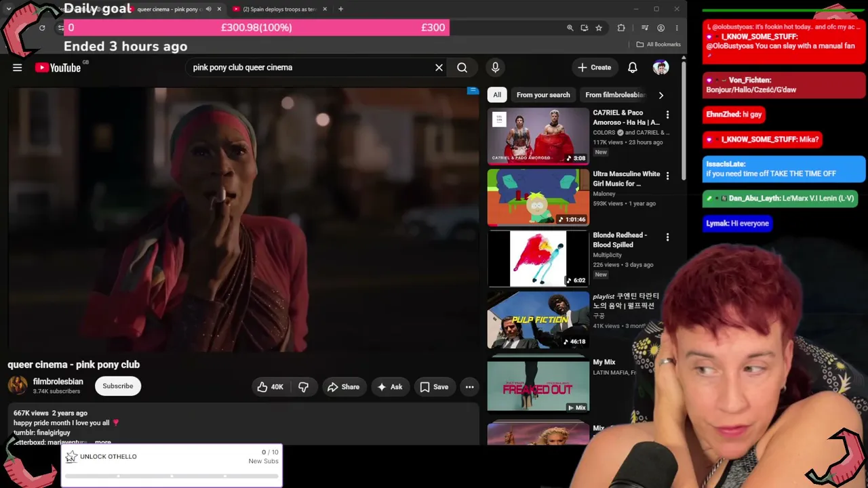Open Ultra Masculine White Girl Music thumbnail
This screenshot has height=488, width=868.
[538, 197]
